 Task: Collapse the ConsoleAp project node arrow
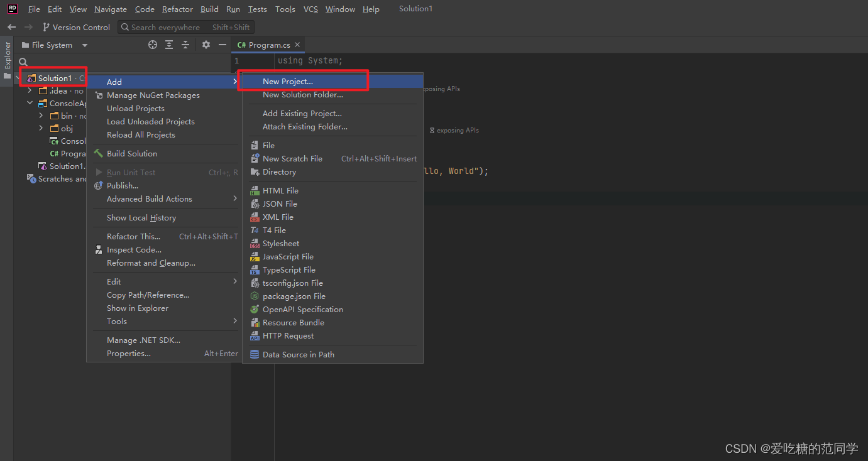click(x=30, y=104)
